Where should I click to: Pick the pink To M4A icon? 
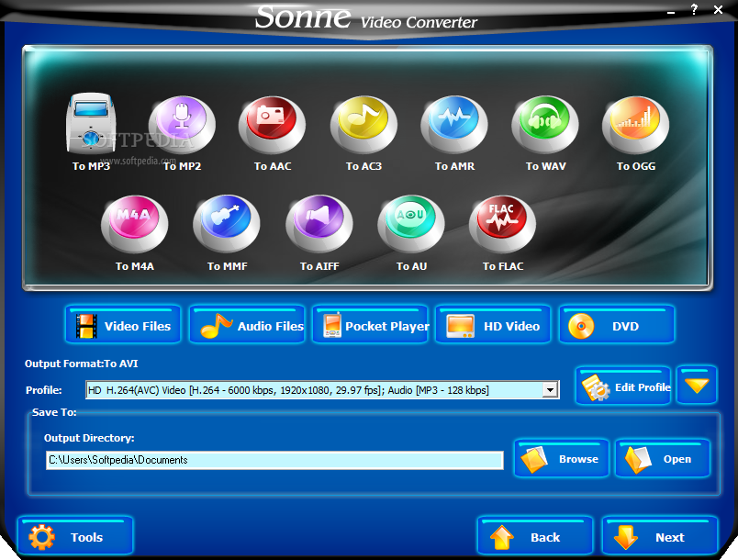(135, 225)
